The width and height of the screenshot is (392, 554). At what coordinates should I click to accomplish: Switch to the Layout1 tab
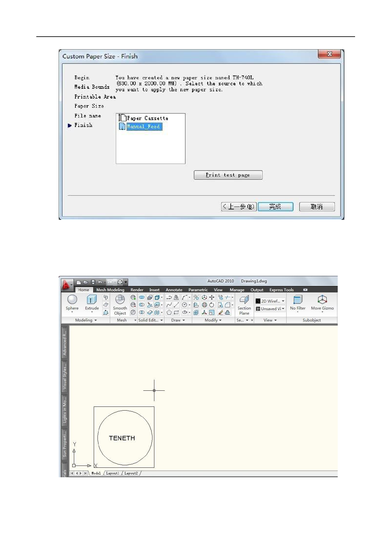pyautogui.click(x=112, y=473)
